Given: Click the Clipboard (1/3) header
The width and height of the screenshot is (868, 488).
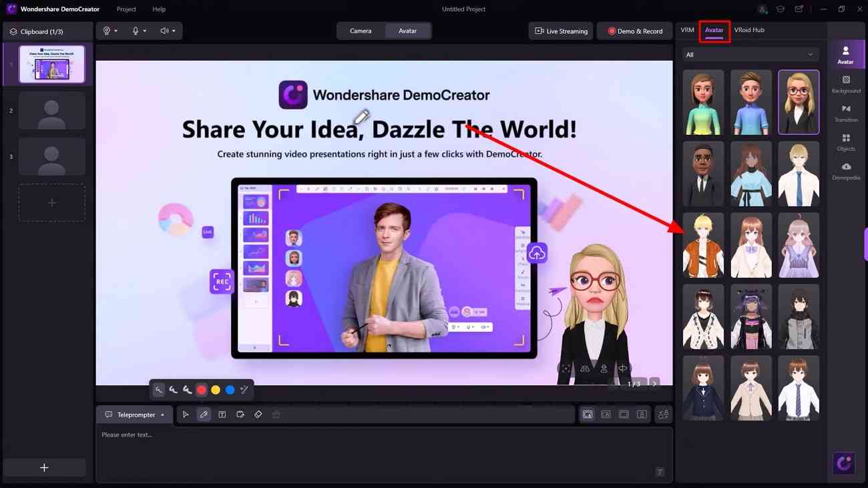Looking at the screenshot, I should point(48,31).
